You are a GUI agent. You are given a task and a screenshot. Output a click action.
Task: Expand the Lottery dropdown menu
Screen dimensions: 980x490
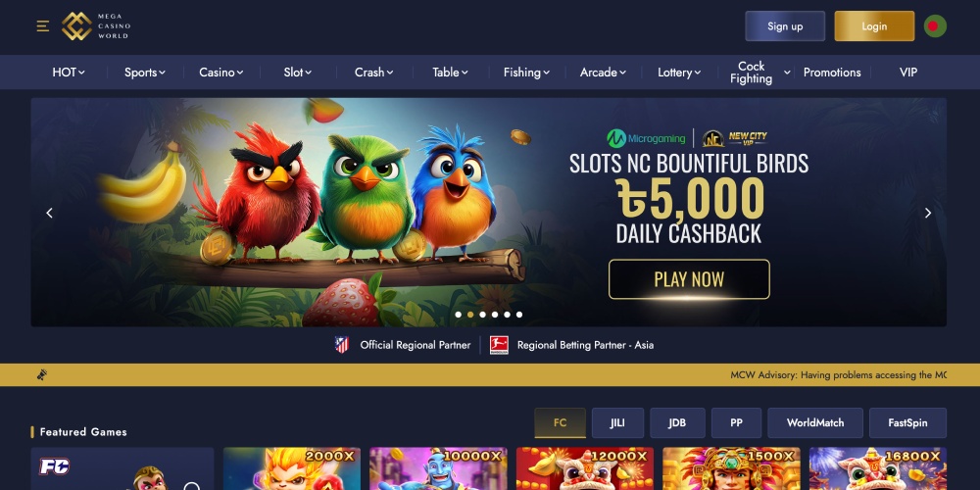tap(679, 73)
